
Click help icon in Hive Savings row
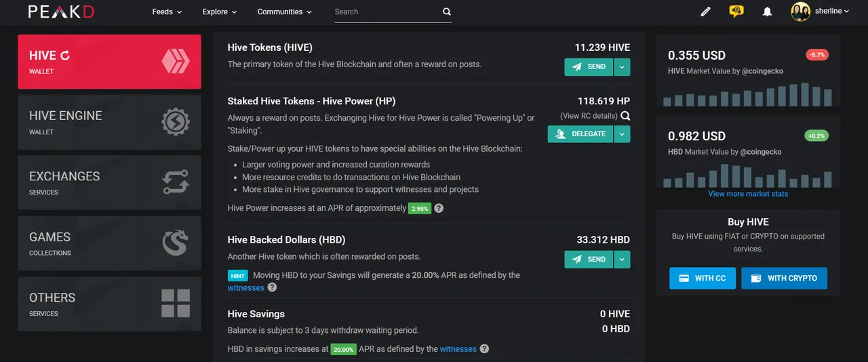click(484, 349)
